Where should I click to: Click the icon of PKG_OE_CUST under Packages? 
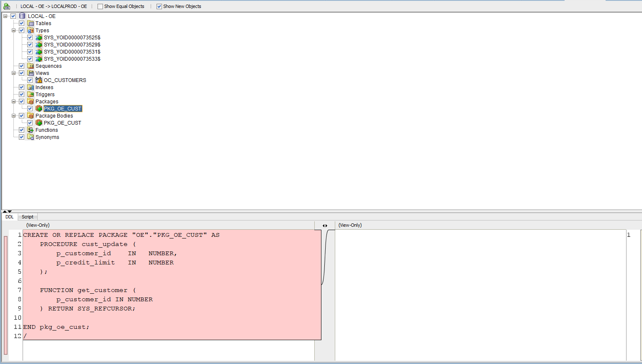(39, 108)
